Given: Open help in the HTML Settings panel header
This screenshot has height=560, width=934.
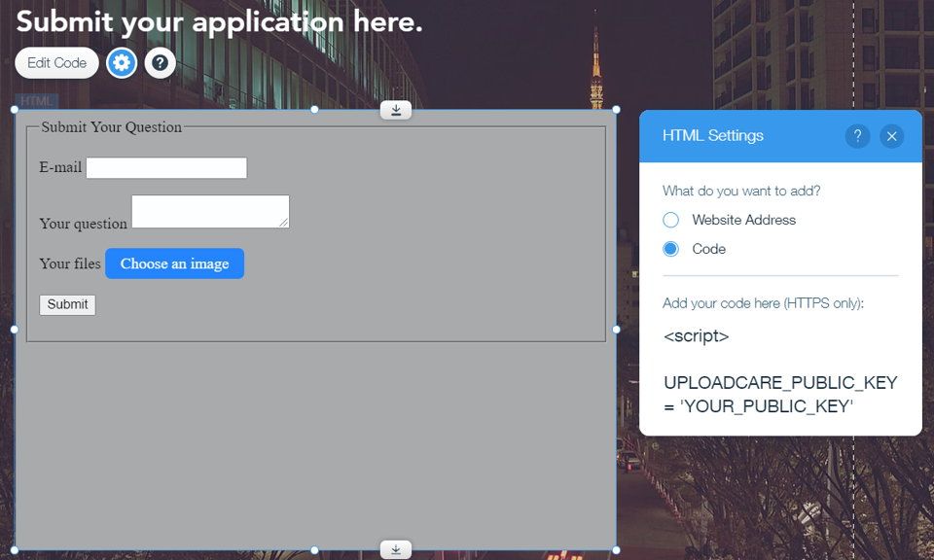Looking at the screenshot, I should pos(857,136).
